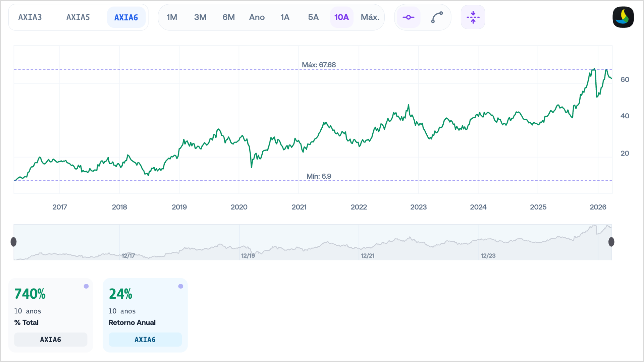Screen dimensions: 644x362
Task: Grab the left range slider handle
Action: [x=14, y=242]
